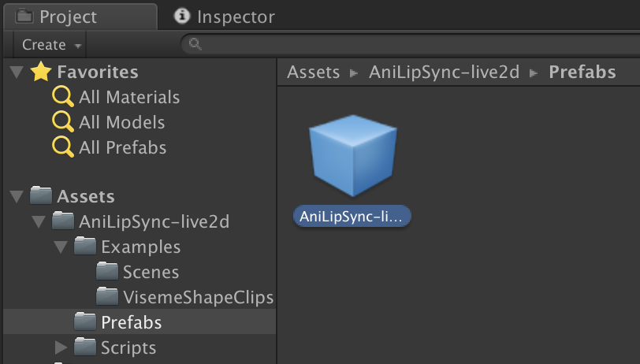Select the AniLipSync-live2d prefab cube icon
The image size is (640, 364).
(x=352, y=155)
